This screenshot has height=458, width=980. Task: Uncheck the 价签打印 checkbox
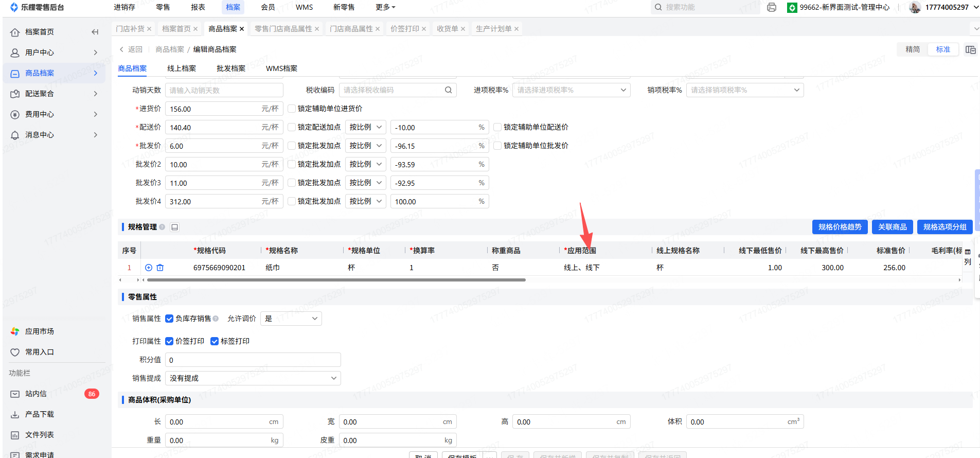click(169, 341)
